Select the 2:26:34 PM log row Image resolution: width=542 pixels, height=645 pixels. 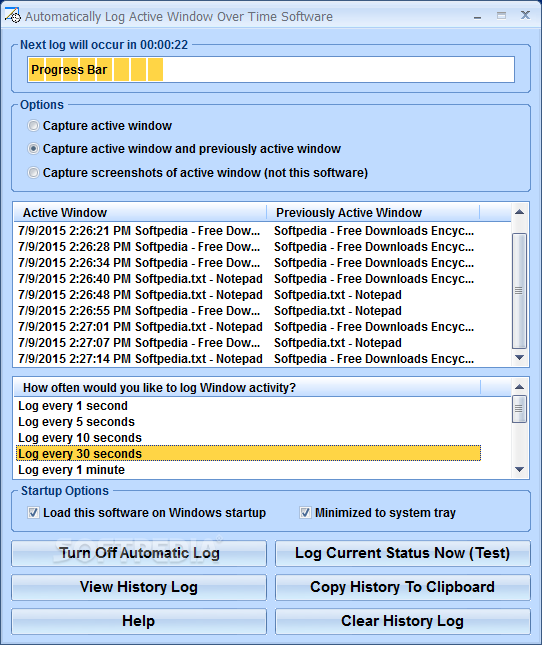click(247, 262)
